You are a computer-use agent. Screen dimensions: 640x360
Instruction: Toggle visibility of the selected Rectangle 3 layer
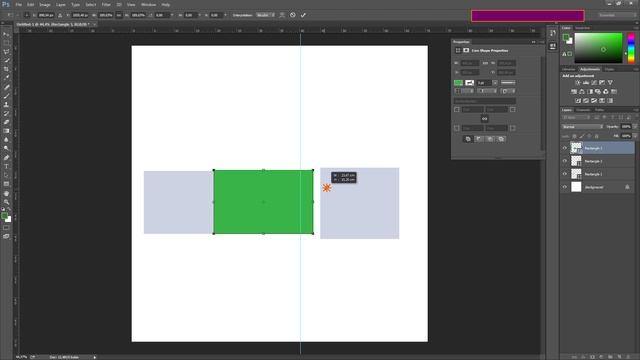pos(565,148)
